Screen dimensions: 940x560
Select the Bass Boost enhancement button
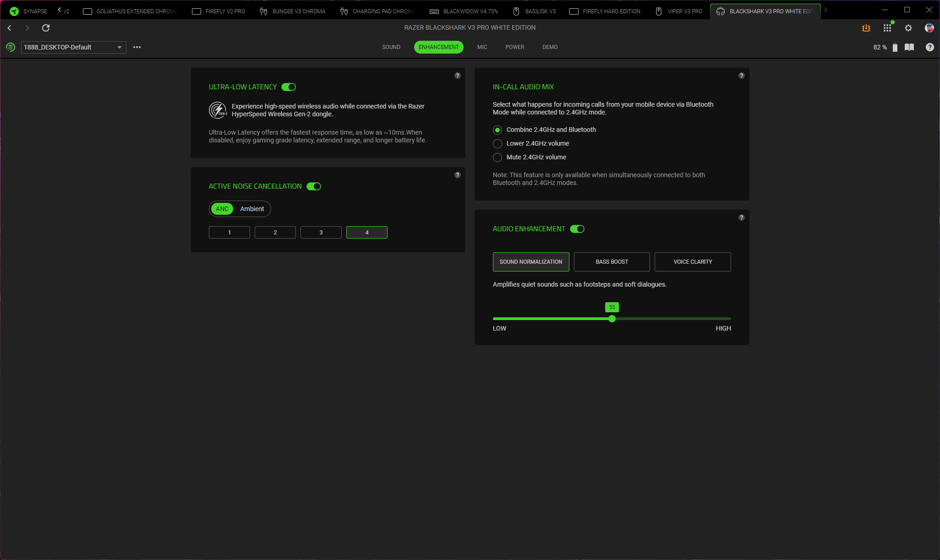612,262
